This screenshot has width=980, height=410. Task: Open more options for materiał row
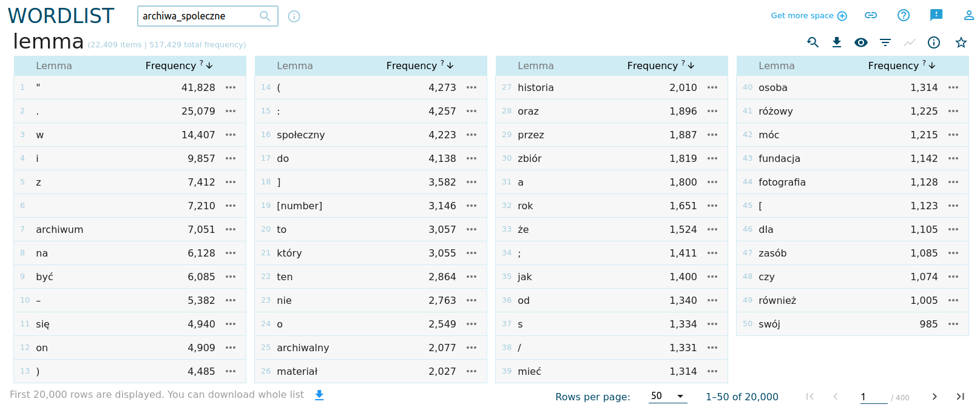(x=471, y=371)
